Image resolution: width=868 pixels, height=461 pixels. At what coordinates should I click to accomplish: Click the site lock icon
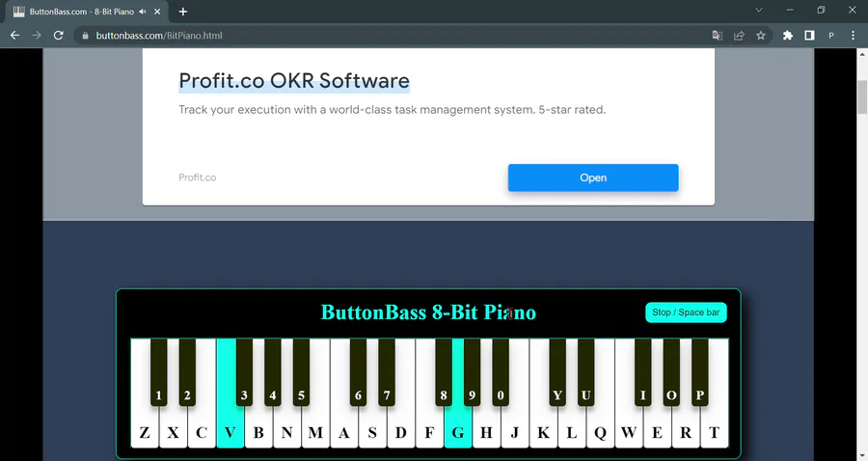click(x=85, y=36)
